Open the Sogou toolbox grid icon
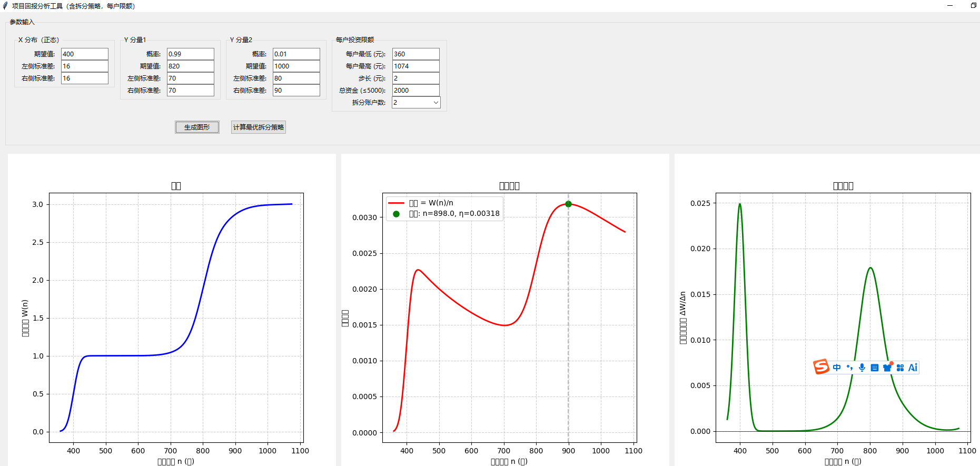This screenshot has height=466, width=980. (900, 368)
